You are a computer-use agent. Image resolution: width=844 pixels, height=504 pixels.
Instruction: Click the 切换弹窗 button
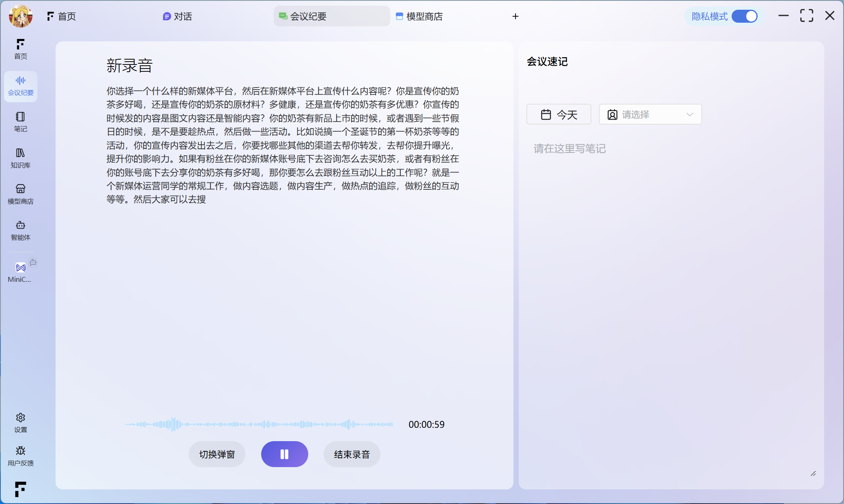217,454
